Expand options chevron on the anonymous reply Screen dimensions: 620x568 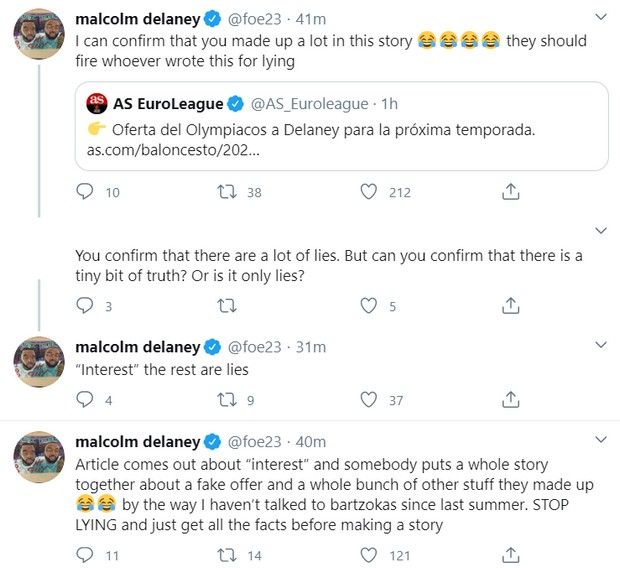point(601,231)
